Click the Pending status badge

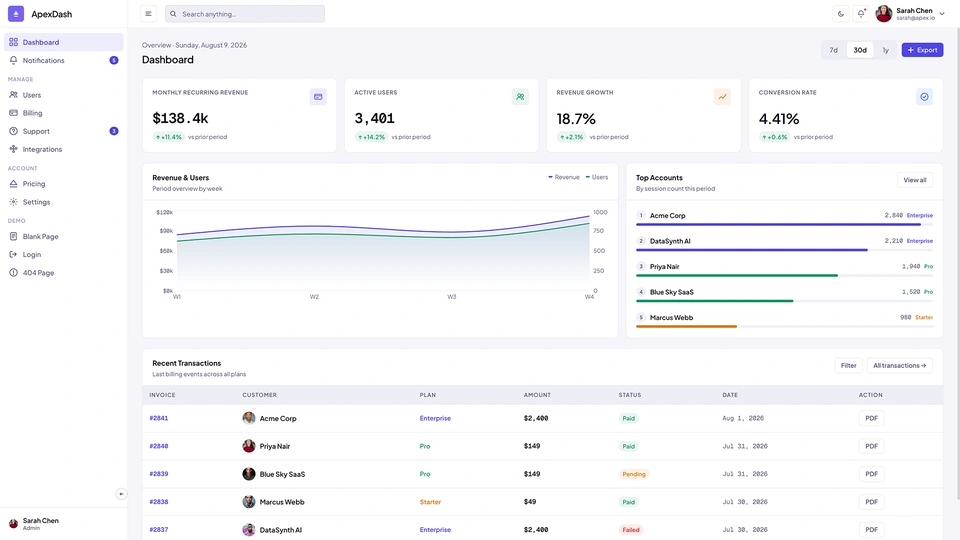[x=634, y=474]
